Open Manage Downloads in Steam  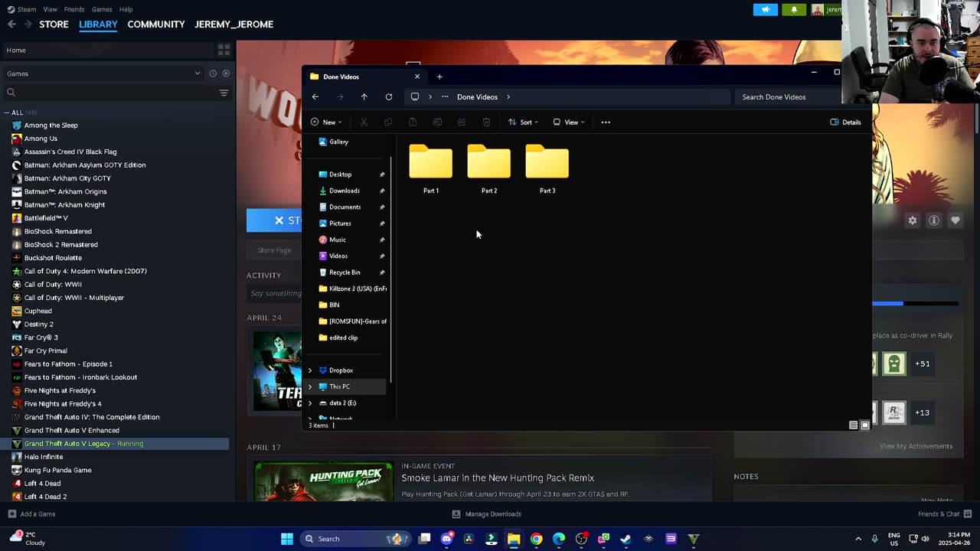tap(487, 514)
